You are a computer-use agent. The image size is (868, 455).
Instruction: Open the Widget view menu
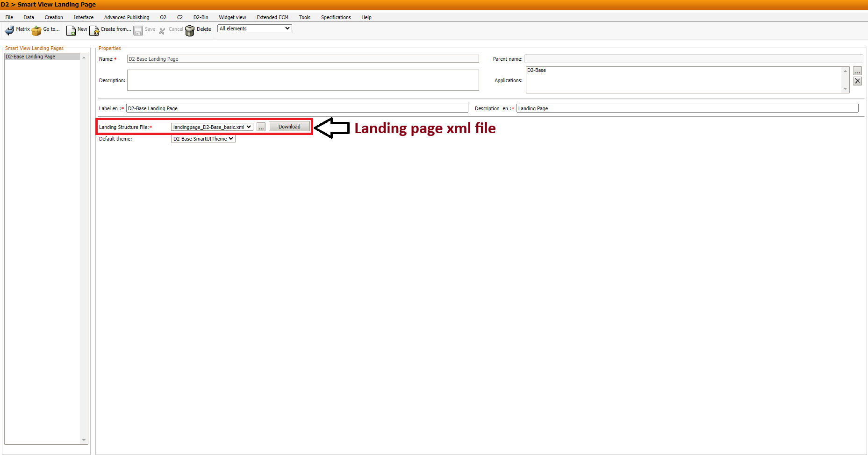click(232, 17)
